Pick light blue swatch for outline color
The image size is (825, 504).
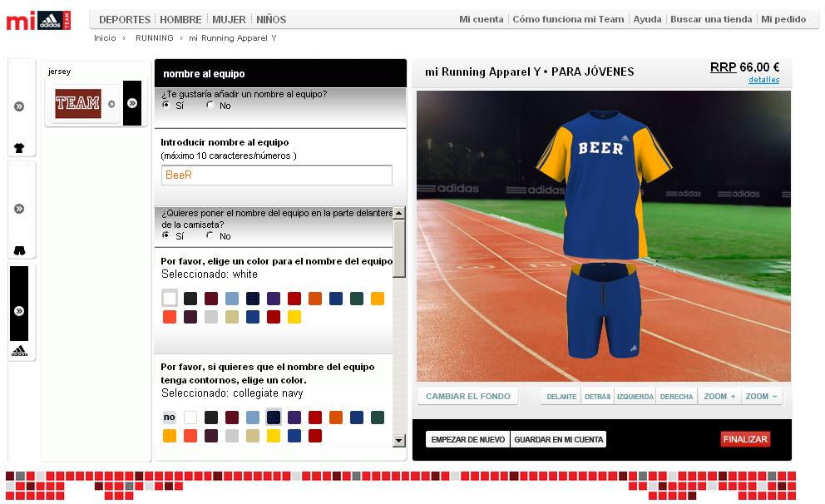click(x=253, y=418)
